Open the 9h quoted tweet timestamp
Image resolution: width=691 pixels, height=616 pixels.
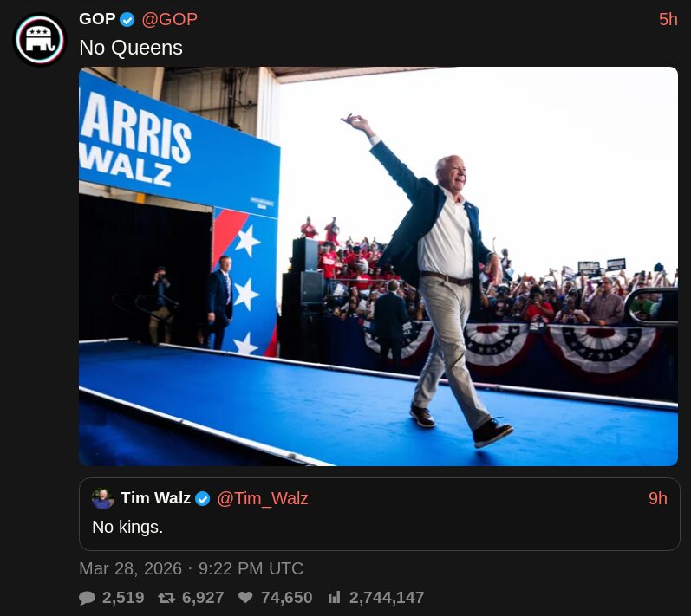tap(657, 498)
